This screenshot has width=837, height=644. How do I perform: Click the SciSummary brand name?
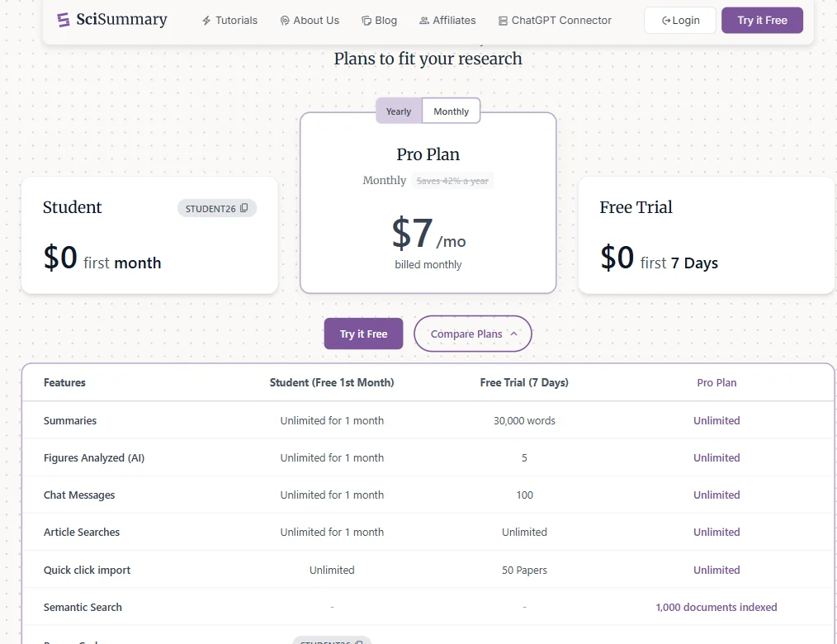point(121,20)
